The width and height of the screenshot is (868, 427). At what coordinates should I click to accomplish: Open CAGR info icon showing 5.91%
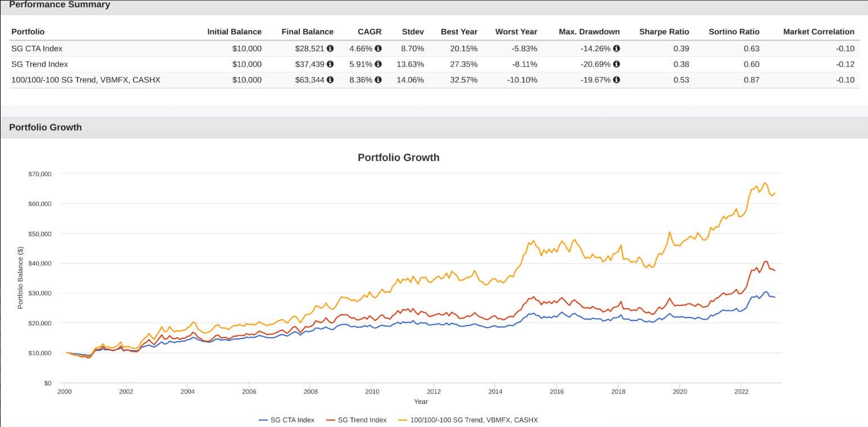378,65
